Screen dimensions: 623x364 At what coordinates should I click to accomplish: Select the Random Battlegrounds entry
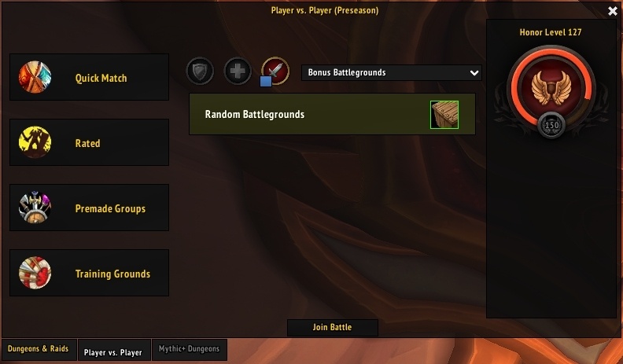tap(332, 114)
